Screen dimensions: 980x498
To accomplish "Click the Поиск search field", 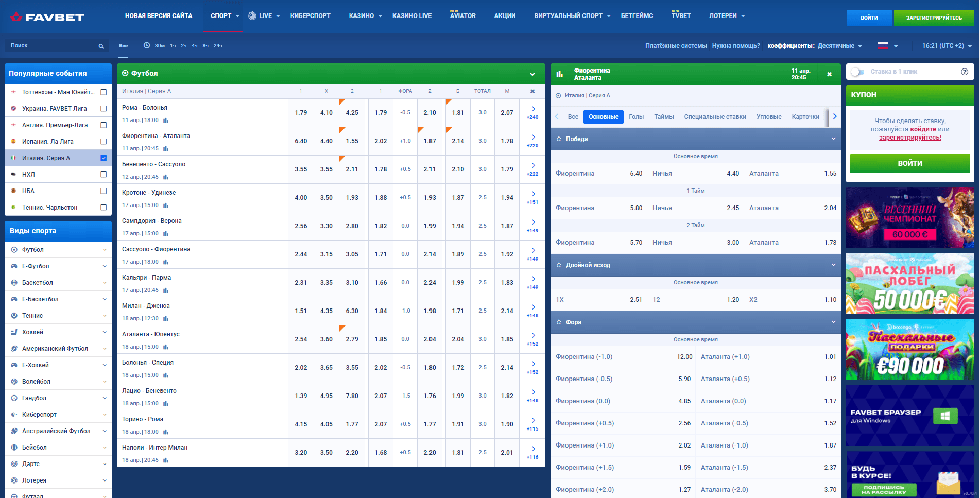I will (x=57, y=46).
